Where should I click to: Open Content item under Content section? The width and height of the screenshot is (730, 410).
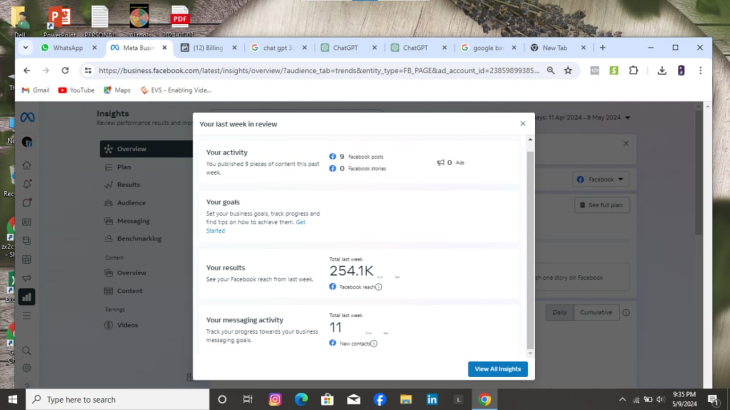[x=129, y=291]
